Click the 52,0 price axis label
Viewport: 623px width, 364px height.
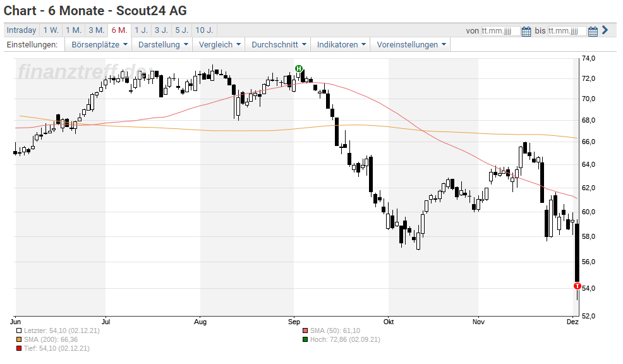[x=588, y=317]
